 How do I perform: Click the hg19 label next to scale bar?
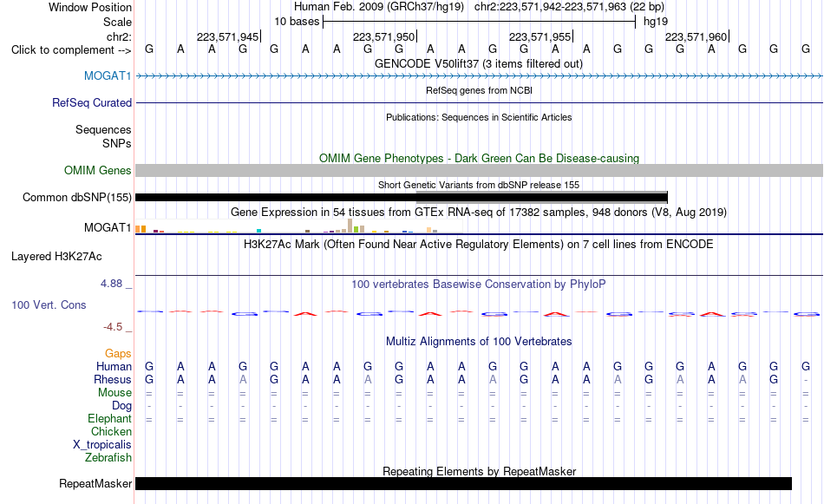656,22
